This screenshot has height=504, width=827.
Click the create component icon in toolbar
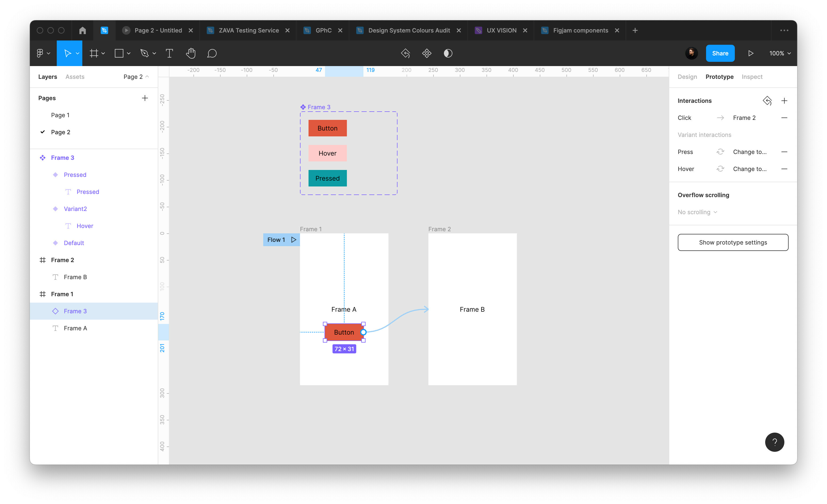point(427,53)
